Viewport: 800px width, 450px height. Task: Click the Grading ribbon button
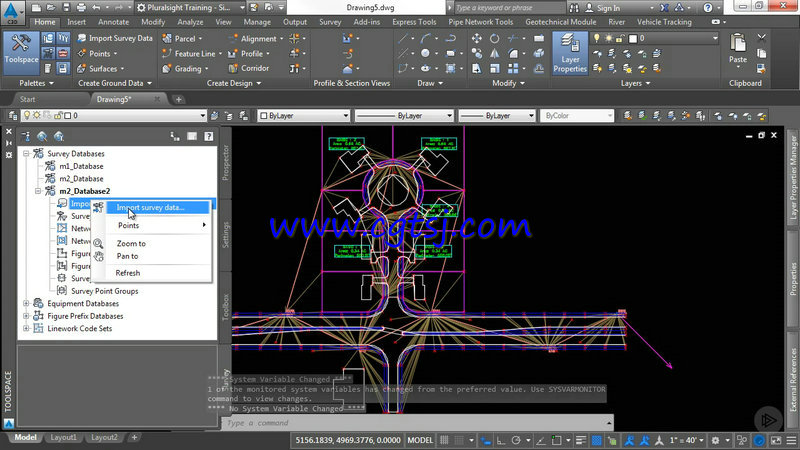185,68
